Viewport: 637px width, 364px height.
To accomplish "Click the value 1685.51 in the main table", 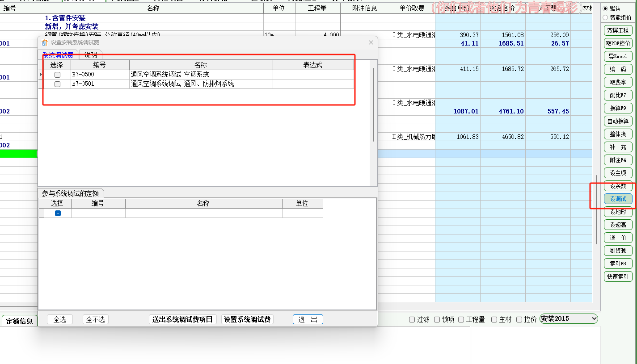I will [x=511, y=43].
